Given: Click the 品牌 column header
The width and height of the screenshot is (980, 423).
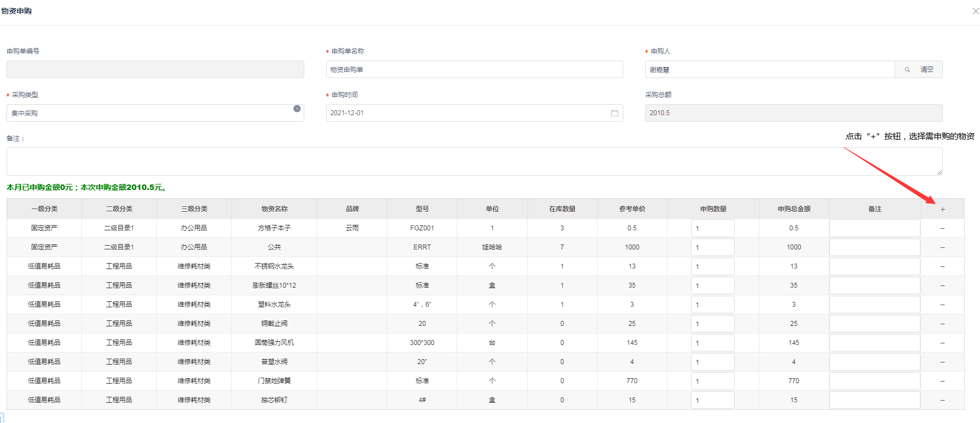Looking at the screenshot, I should coord(352,209).
